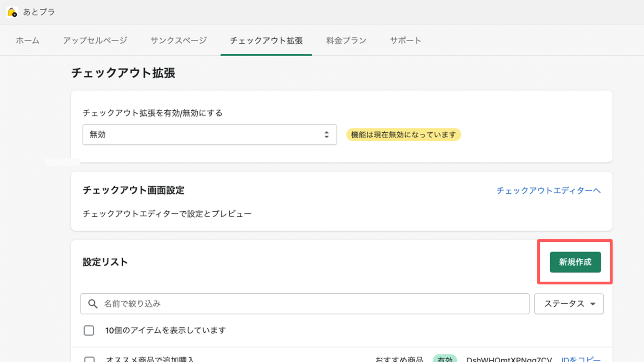Image resolution: width=644 pixels, height=362 pixels.
Task: Open the 料金プラン tab
Action: click(x=346, y=41)
